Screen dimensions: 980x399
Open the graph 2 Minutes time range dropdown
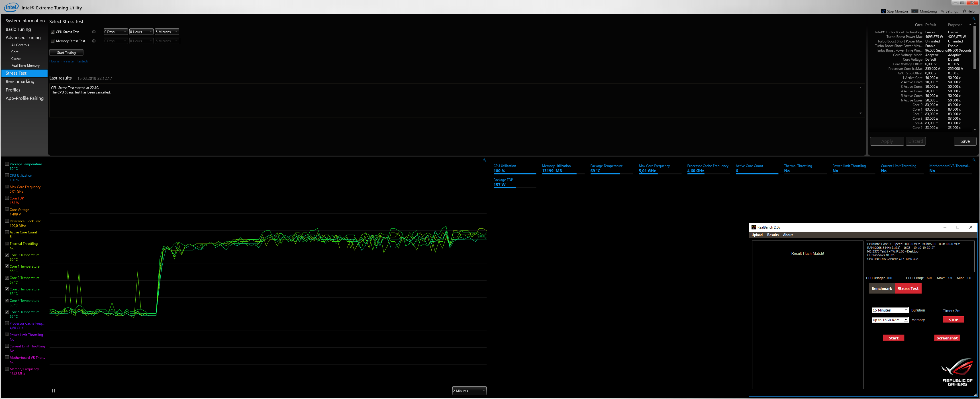click(469, 391)
